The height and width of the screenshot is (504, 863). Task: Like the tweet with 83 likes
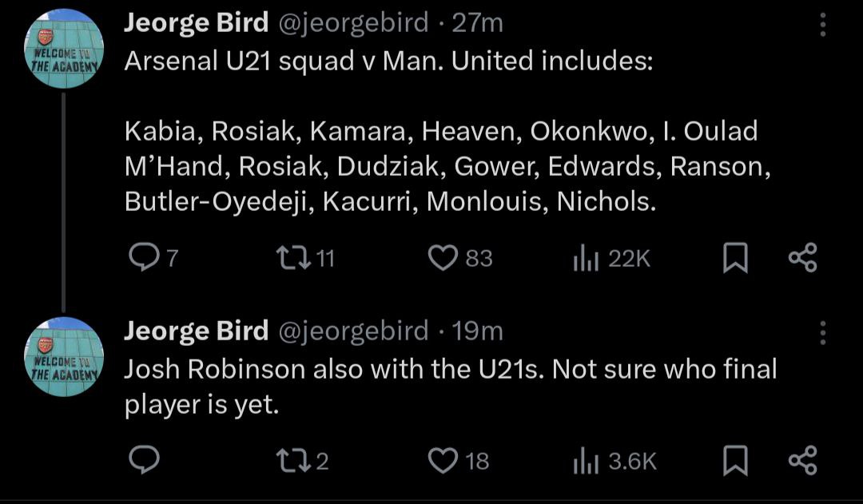pyautogui.click(x=442, y=257)
